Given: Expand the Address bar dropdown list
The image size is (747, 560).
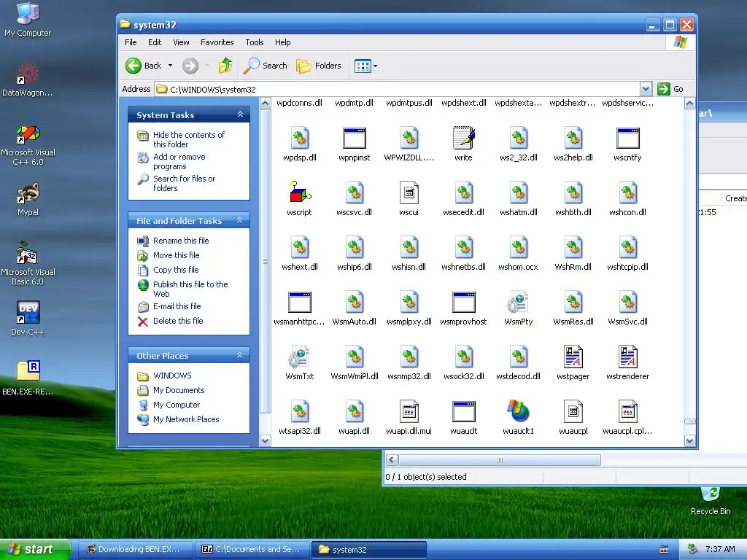Looking at the screenshot, I should 646,89.
